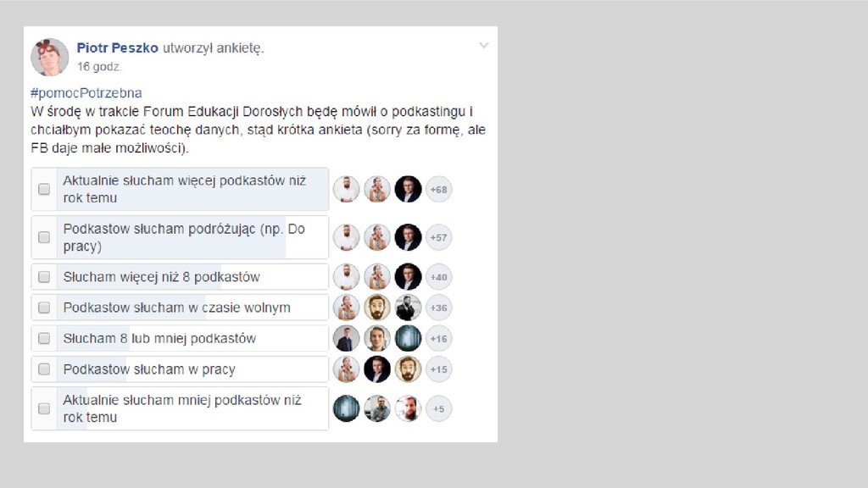868x488 pixels.
Task: Select checkbox for 'Podkastow słucham w czasie wolnym'
Action: 44,308
